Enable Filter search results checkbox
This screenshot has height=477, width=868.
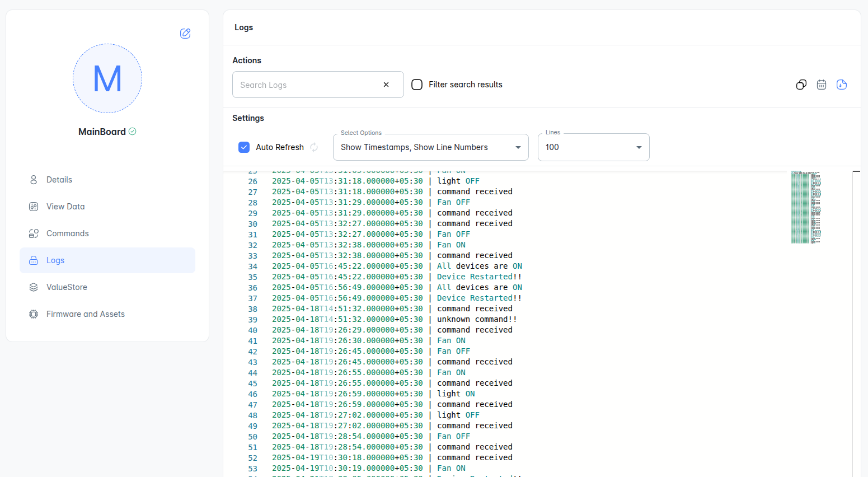point(417,85)
